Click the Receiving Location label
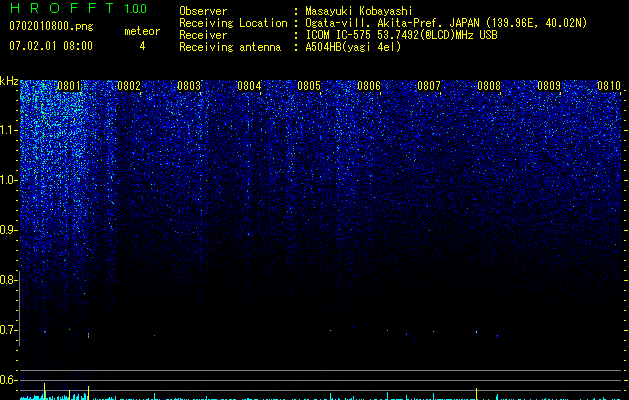Image resolution: width=629 pixels, height=400 pixels. tap(233, 23)
